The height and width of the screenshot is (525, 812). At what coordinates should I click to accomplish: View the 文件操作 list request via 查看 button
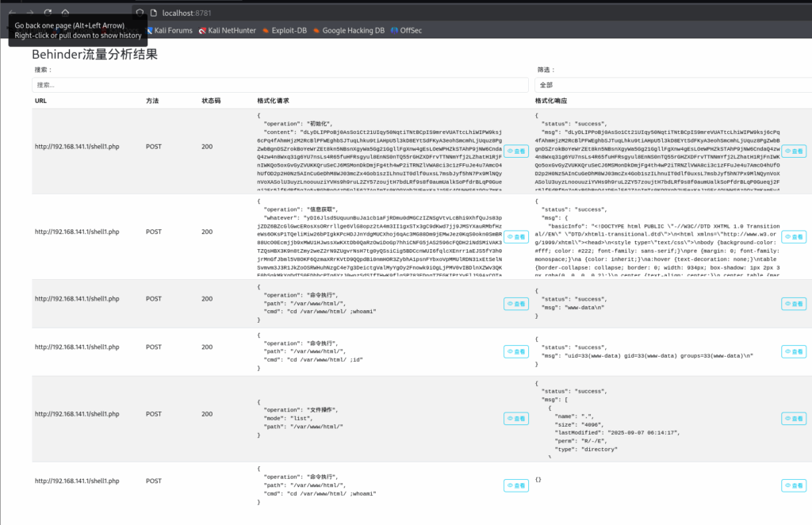(516, 419)
